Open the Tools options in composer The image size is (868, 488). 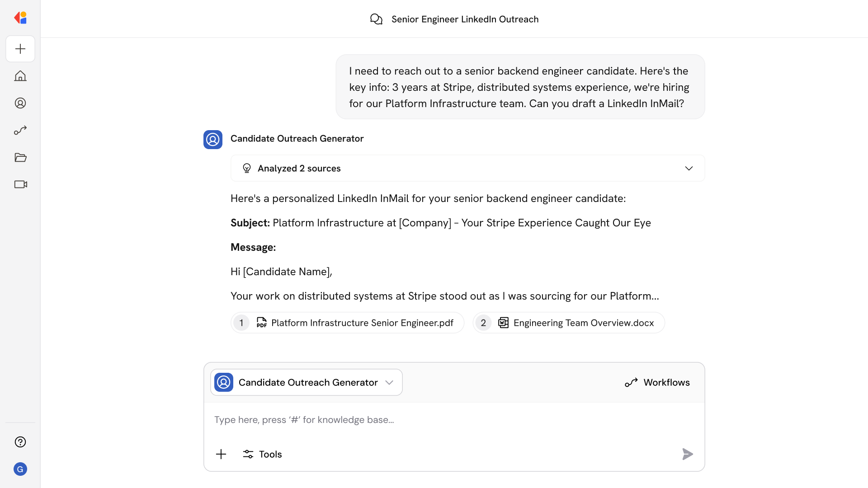tap(262, 454)
